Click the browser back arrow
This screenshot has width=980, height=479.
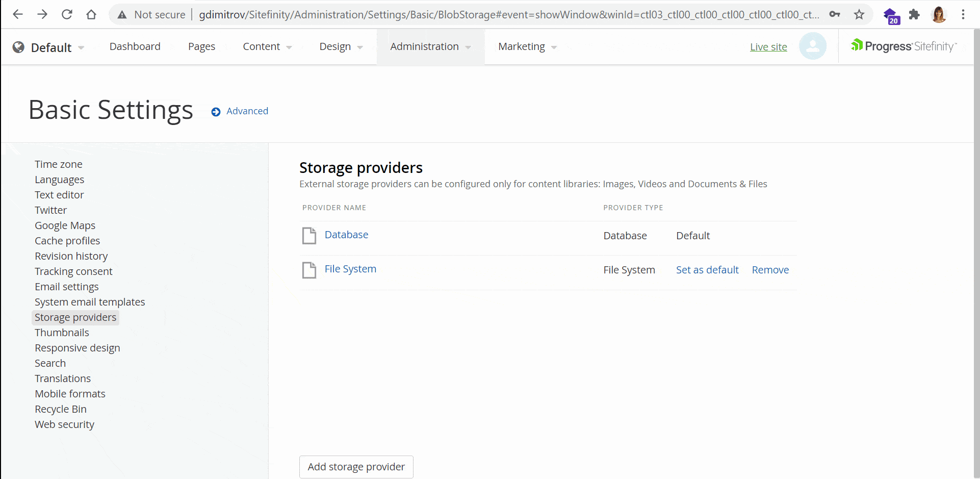click(18, 14)
